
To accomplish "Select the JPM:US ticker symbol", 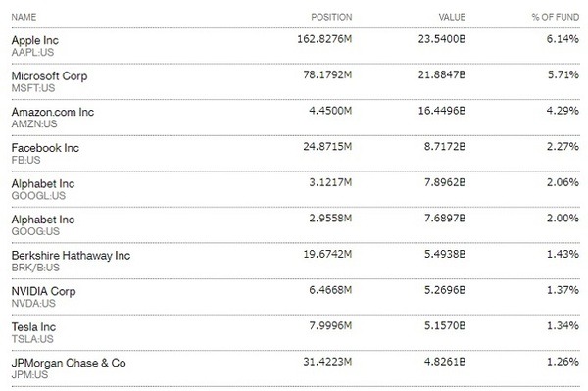I will pos(29,375).
